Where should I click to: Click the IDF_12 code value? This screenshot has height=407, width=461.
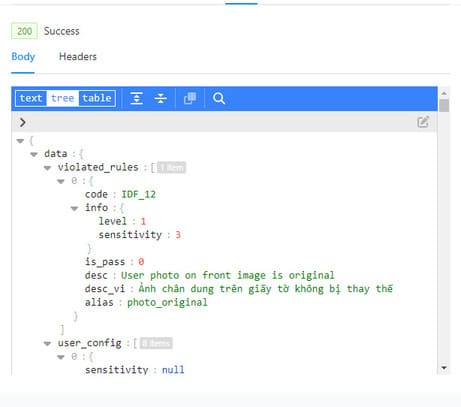[138, 194]
